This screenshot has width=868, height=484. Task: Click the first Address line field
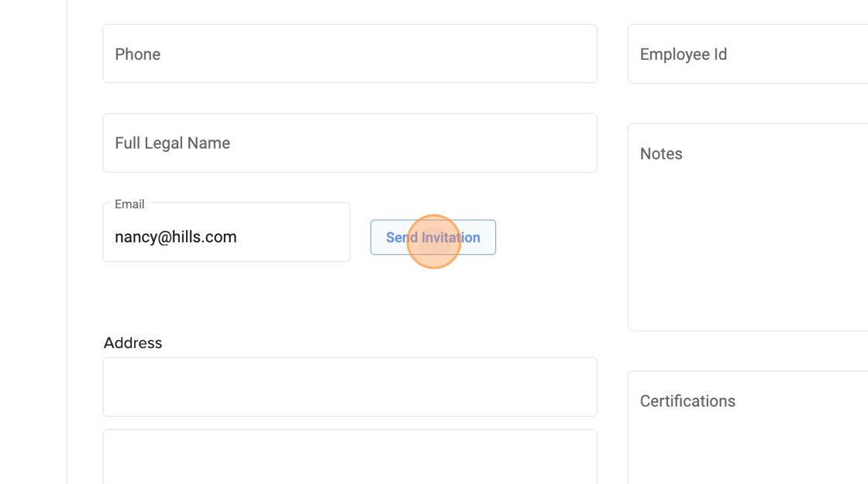[x=350, y=386]
